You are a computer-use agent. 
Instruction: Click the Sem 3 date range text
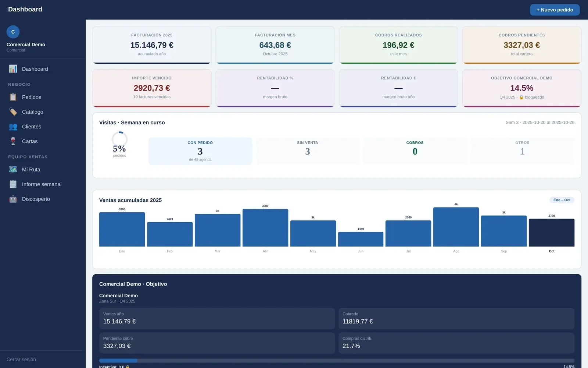click(540, 123)
